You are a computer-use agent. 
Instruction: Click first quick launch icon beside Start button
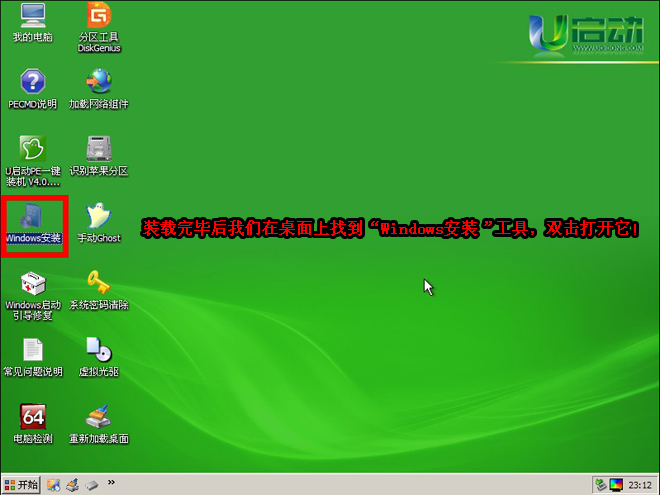tap(54, 485)
